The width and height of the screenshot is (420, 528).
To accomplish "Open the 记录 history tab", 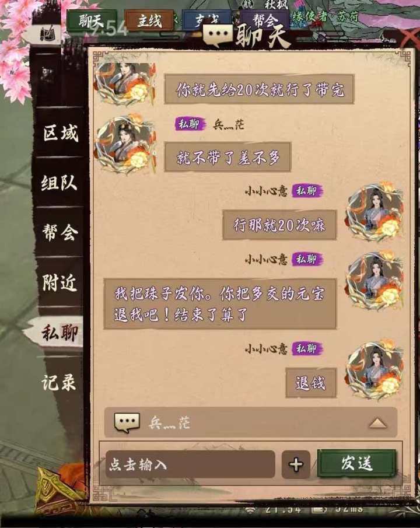I will (x=59, y=383).
